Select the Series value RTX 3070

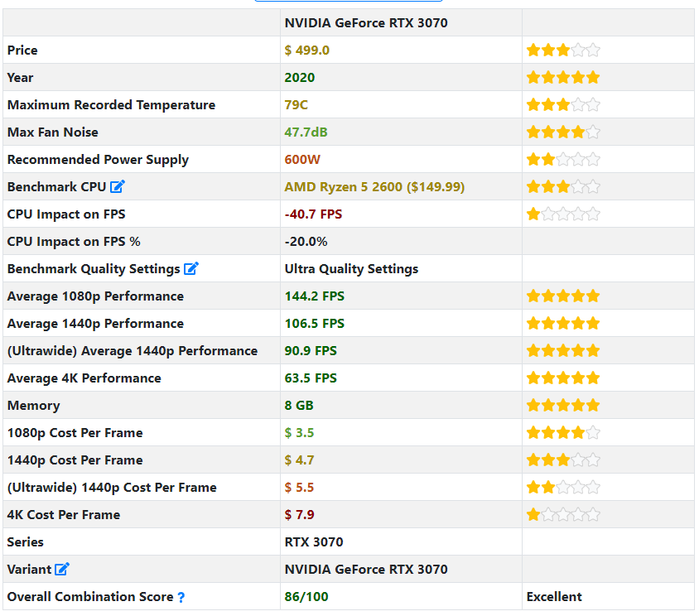tap(314, 541)
